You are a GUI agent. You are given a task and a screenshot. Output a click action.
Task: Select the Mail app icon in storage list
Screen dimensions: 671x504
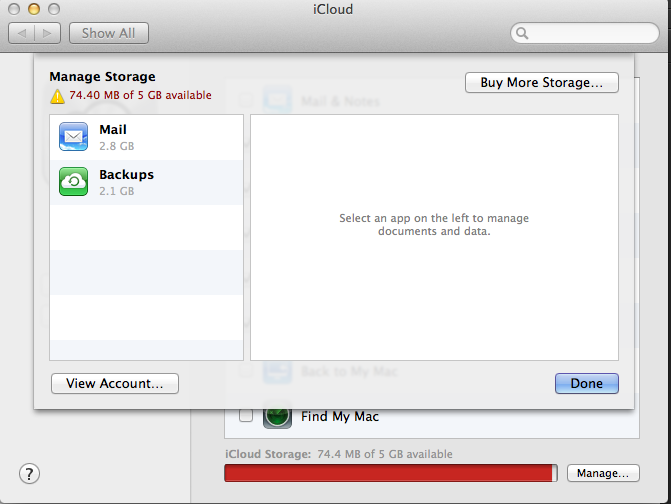[74, 136]
